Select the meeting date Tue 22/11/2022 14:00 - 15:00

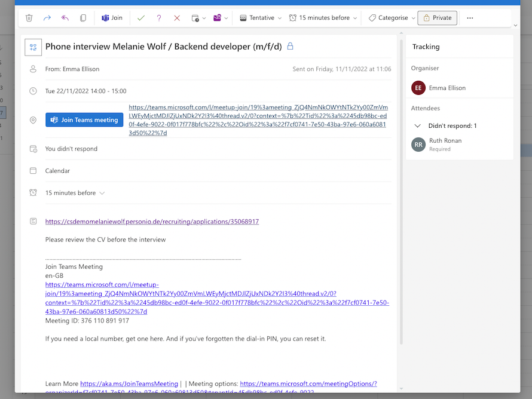tap(85, 91)
